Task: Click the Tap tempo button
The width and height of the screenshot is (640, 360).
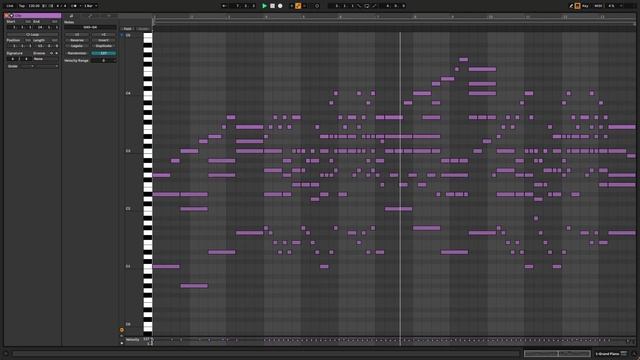Action: click(22, 6)
